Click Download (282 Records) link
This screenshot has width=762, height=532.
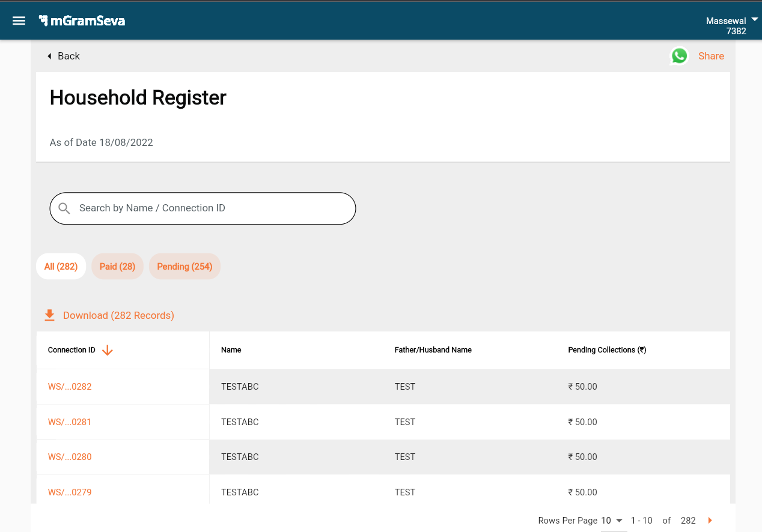[x=118, y=315]
